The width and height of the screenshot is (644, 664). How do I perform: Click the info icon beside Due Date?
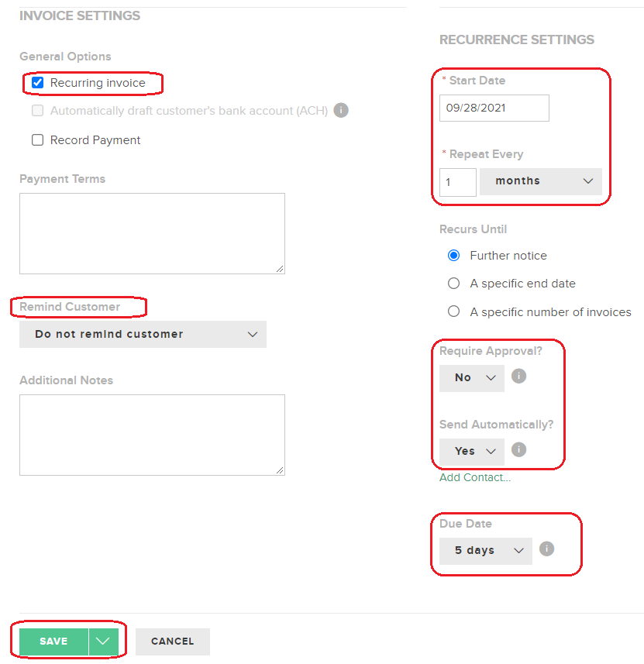click(546, 549)
